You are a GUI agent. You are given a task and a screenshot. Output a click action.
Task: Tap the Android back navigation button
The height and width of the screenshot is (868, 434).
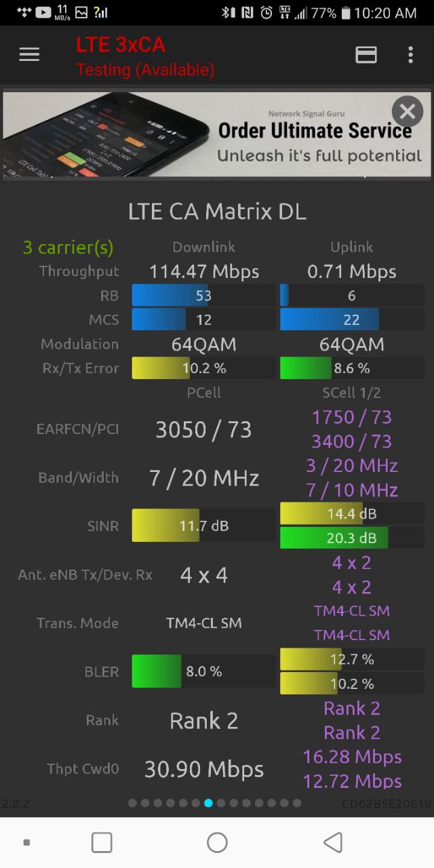point(332,842)
